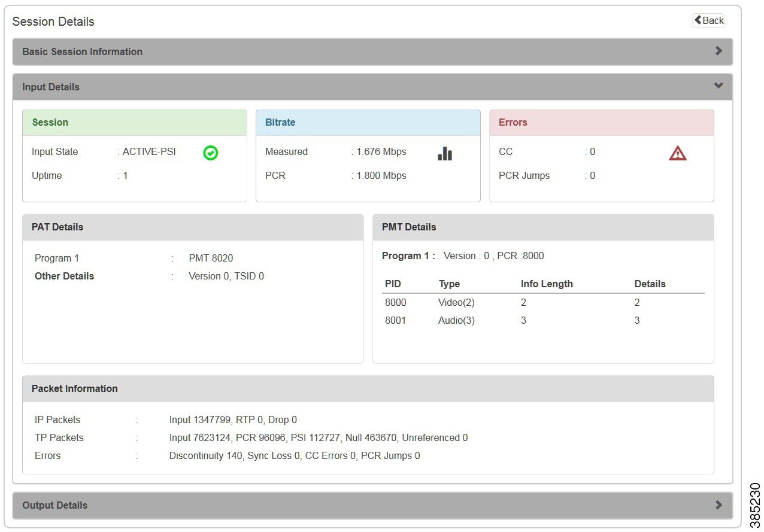Select the PMT Details heading
764x532 pixels.
click(410, 227)
